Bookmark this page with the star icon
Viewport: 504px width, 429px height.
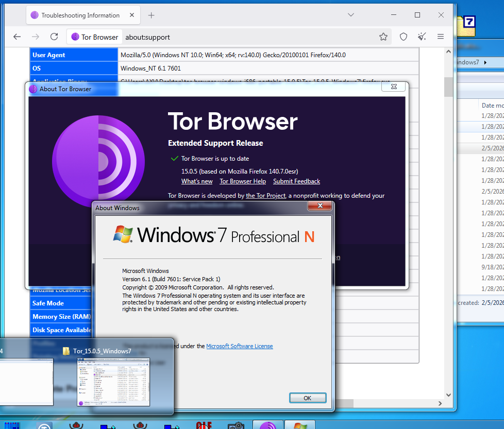click(383, 37)
